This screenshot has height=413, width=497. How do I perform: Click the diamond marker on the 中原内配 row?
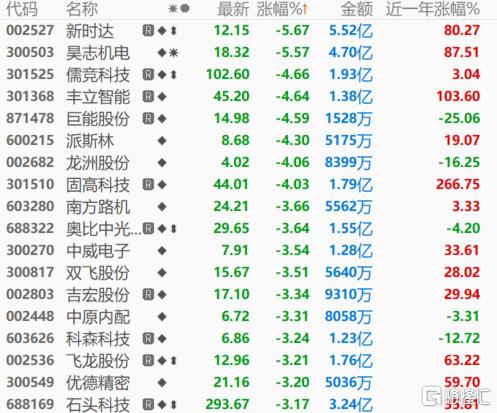162,317
